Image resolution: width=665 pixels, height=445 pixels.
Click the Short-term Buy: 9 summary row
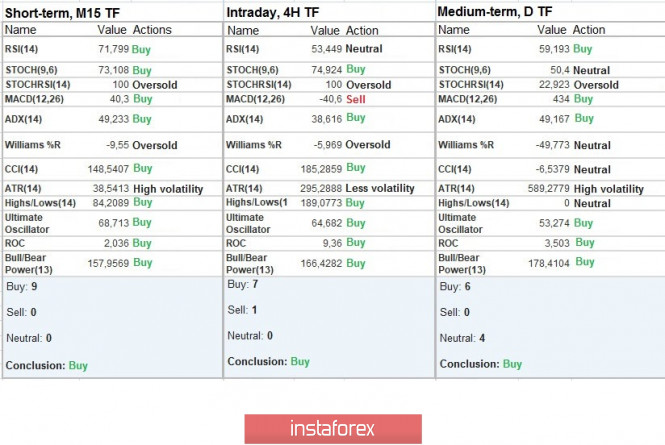click(22, 286)
